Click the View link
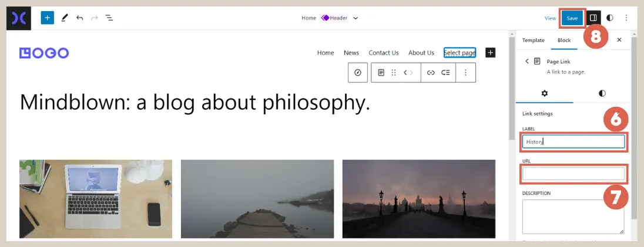The height and width of the screenshot is (247, 644). click(551, 18)
